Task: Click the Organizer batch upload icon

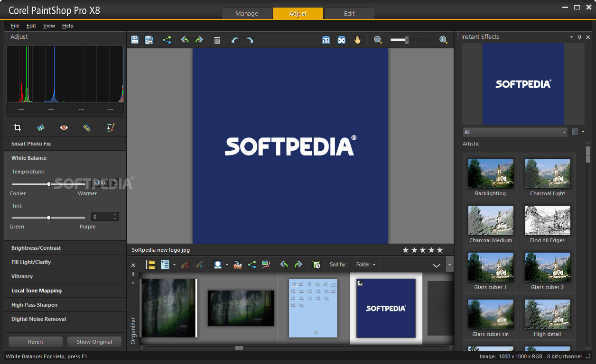Action: [x=238, y=264]
